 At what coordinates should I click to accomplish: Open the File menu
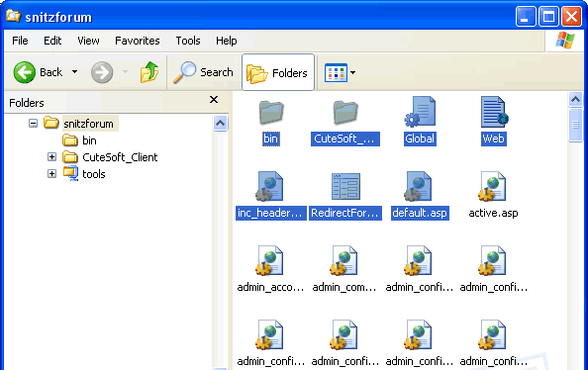coord(20,41)
